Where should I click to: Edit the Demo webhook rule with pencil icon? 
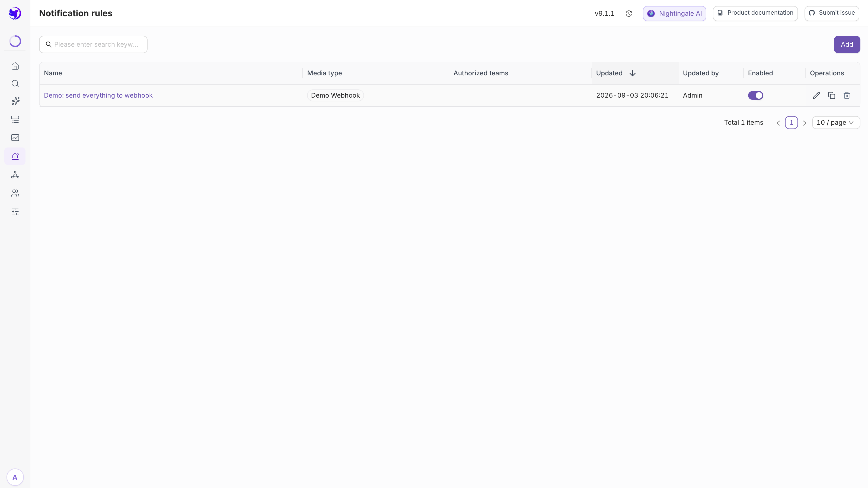pyautogui.click(x=816, y=96)
